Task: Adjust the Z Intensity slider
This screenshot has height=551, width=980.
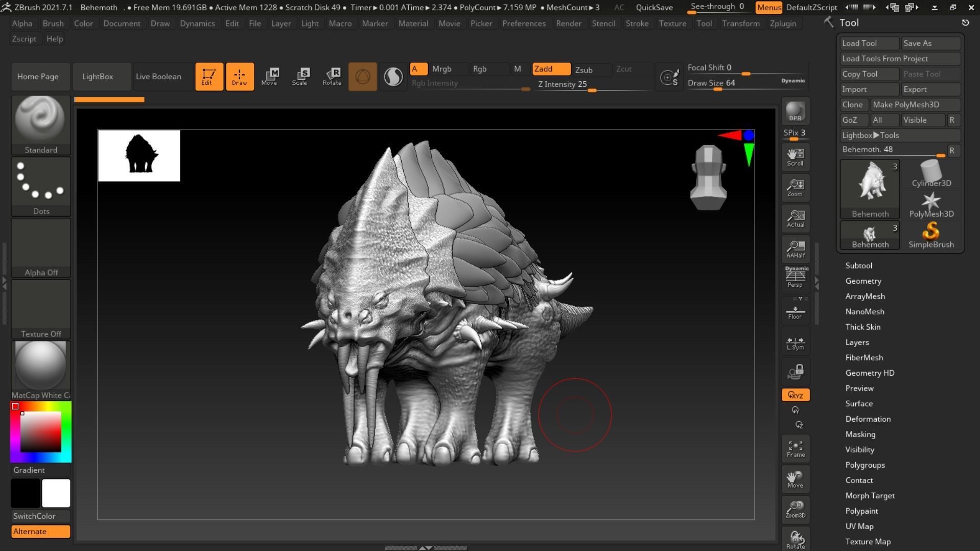Action: tap(593, 85)
